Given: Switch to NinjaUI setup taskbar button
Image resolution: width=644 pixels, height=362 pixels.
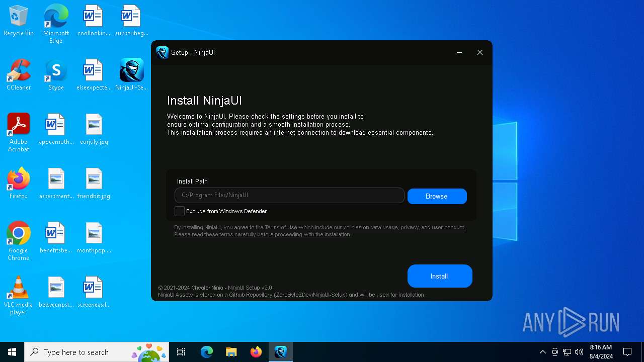Looking at the screenshot, I should pyautogui.click(x=281, y=352).
